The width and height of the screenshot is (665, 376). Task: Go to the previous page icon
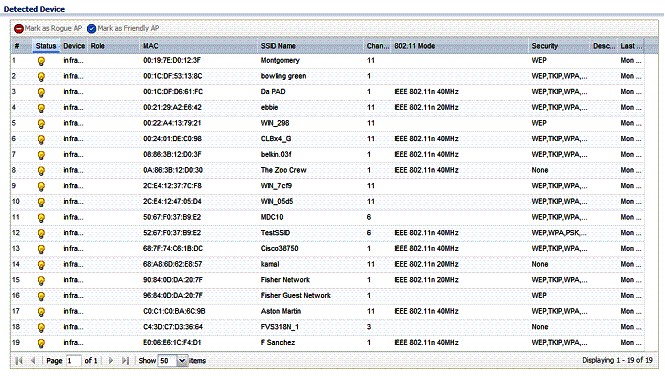coord(33,361)
